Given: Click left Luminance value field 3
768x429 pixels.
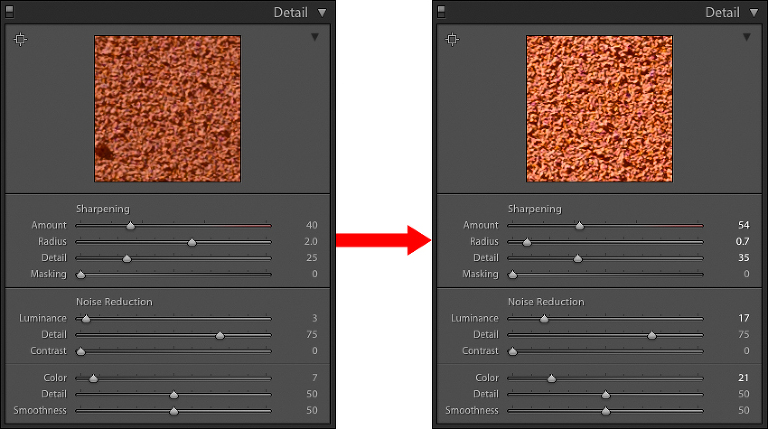Looking at the screenshot, I should 315,318.
